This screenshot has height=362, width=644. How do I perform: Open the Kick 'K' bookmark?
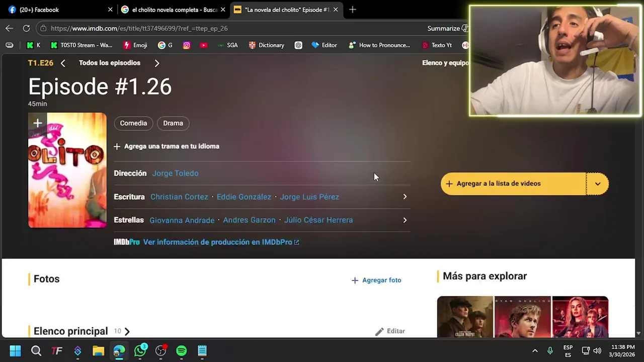[34, 45]
